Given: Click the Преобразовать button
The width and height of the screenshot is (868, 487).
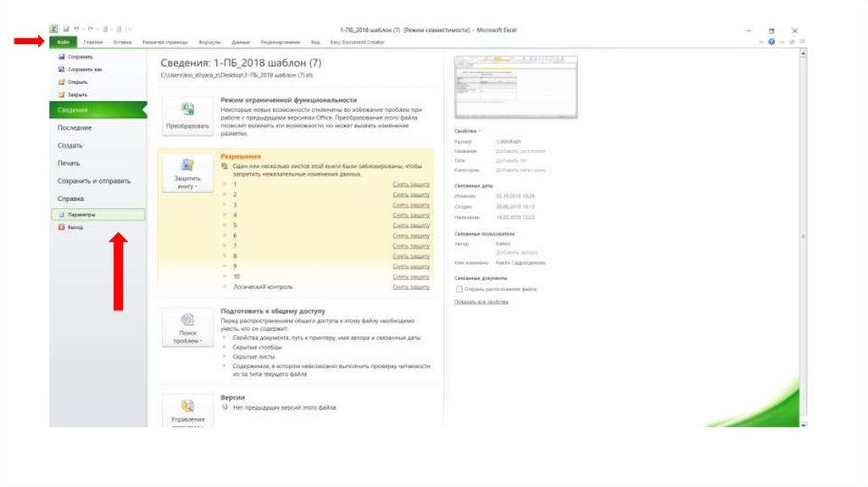Looking at the screenshot, I should (187, 115).
